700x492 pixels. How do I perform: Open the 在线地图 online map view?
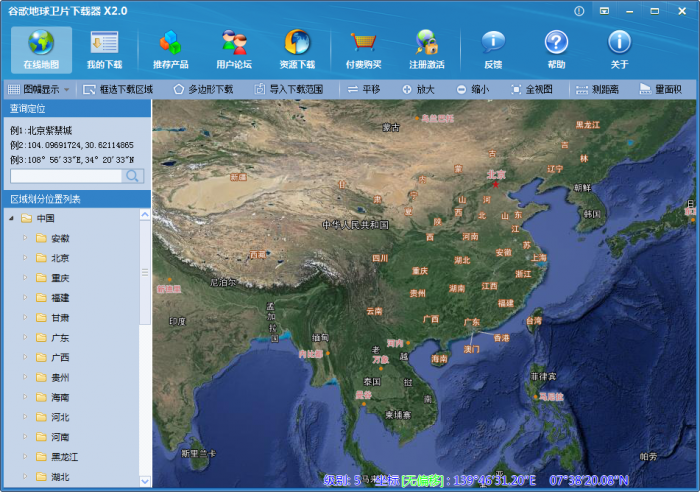[x=41, y=50]
